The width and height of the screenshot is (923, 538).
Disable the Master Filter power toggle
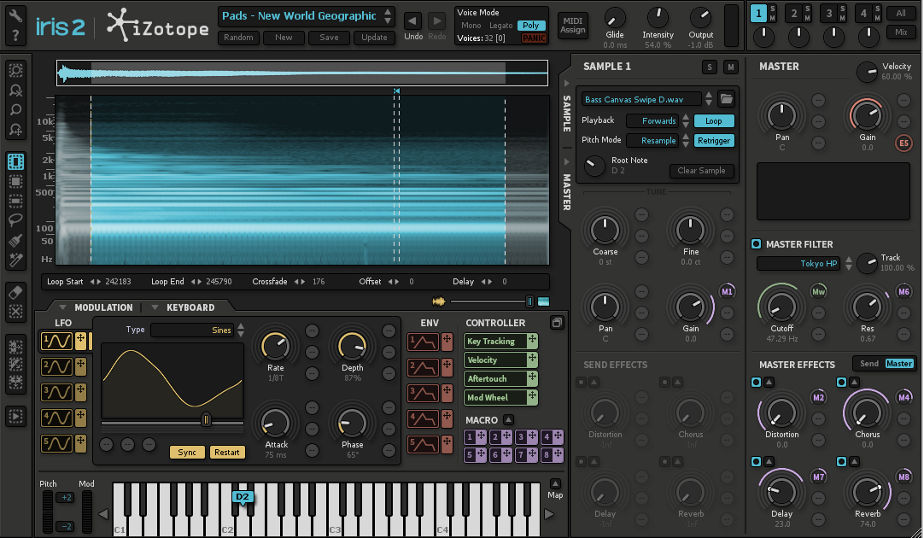pos(756,244)
